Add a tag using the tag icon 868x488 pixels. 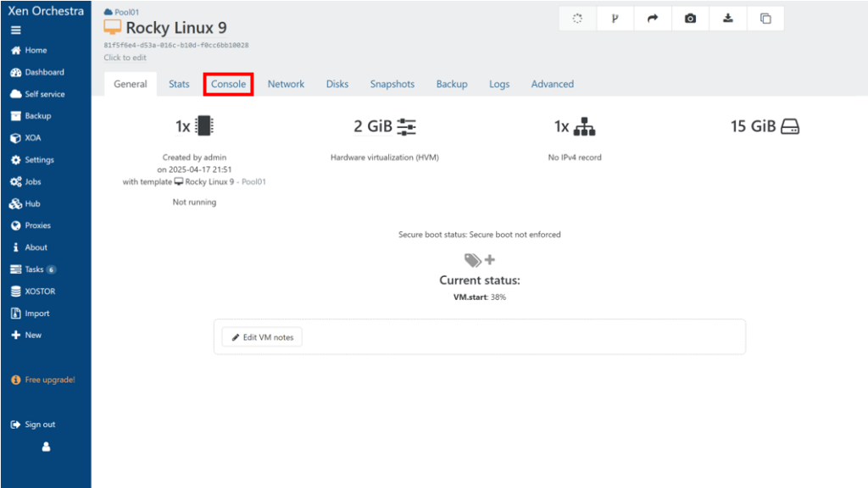[480, 259]
